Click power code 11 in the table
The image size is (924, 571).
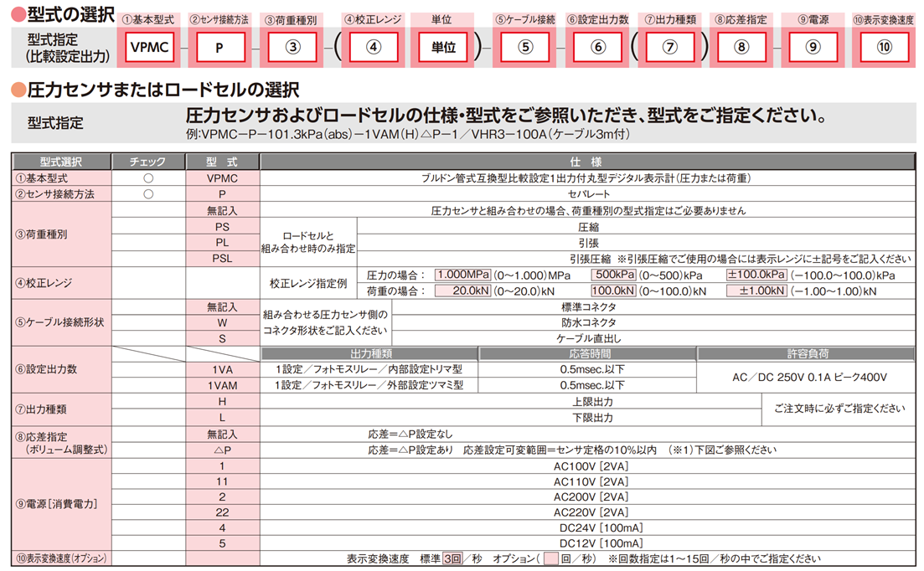(222, 481)
